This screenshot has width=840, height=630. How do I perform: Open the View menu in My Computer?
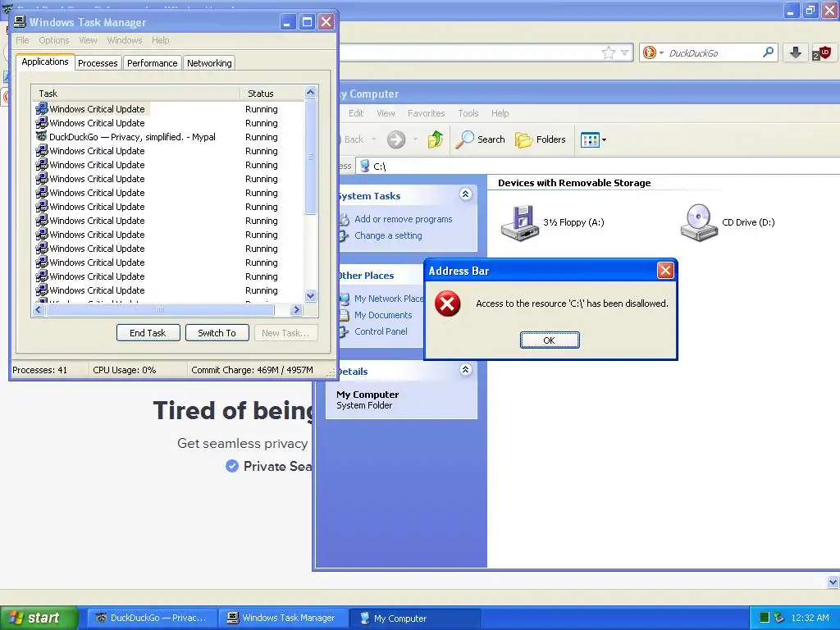(x=386, y=113)
